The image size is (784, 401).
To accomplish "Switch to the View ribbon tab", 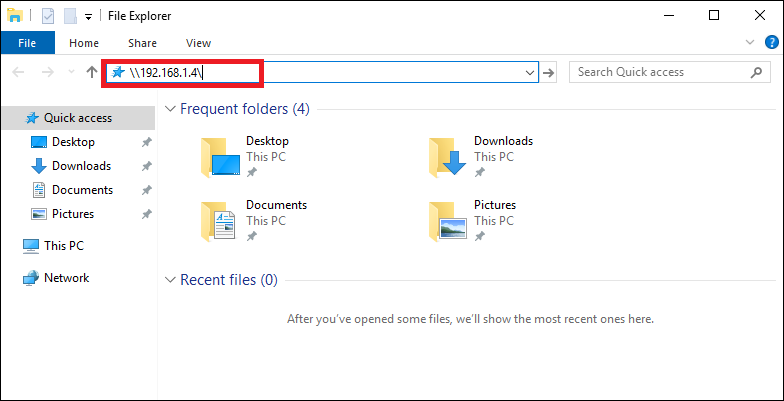I will click(198, 43).
